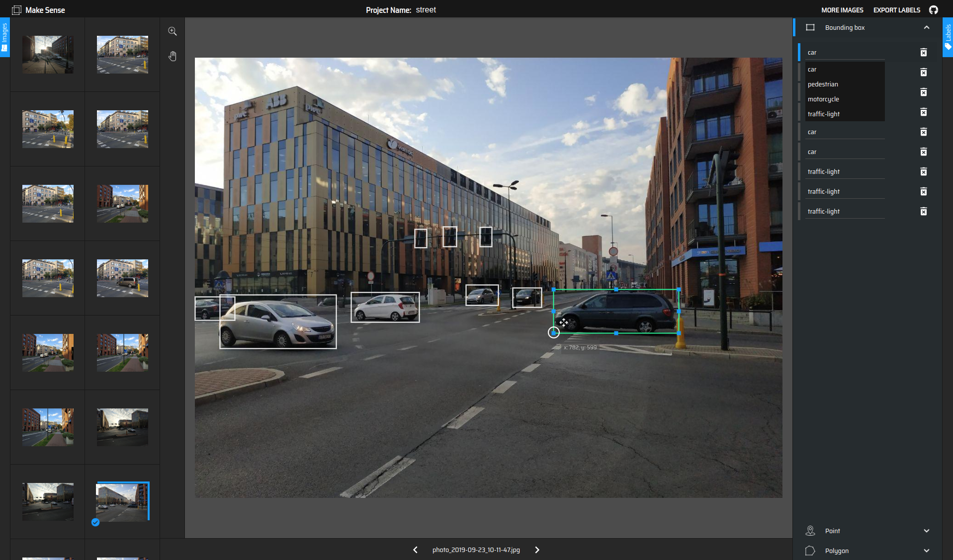
Task: Click the file name photo_2019-09-23_10-11-47.jpg
Action: (476, 550)
